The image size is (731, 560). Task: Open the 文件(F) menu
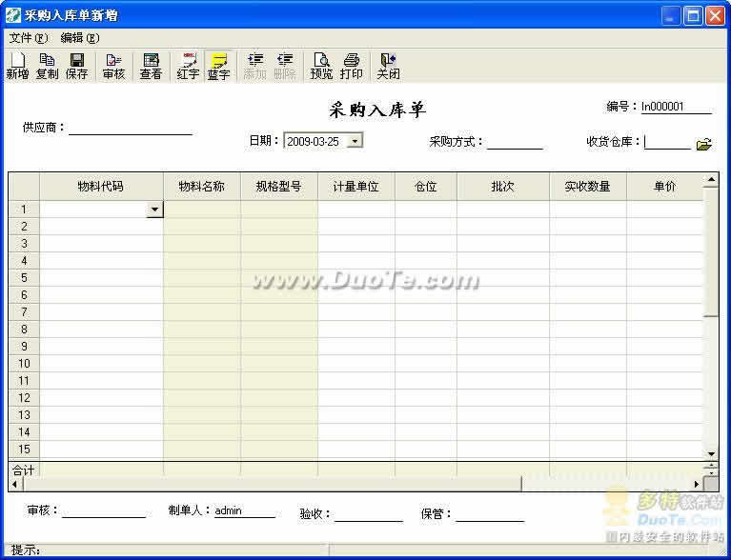(x=28, y=38)
